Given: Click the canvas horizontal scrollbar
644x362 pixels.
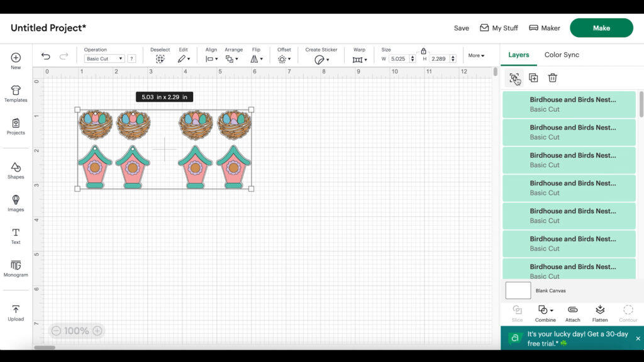Looking at the screenshot, I should (x=45, y=348).
